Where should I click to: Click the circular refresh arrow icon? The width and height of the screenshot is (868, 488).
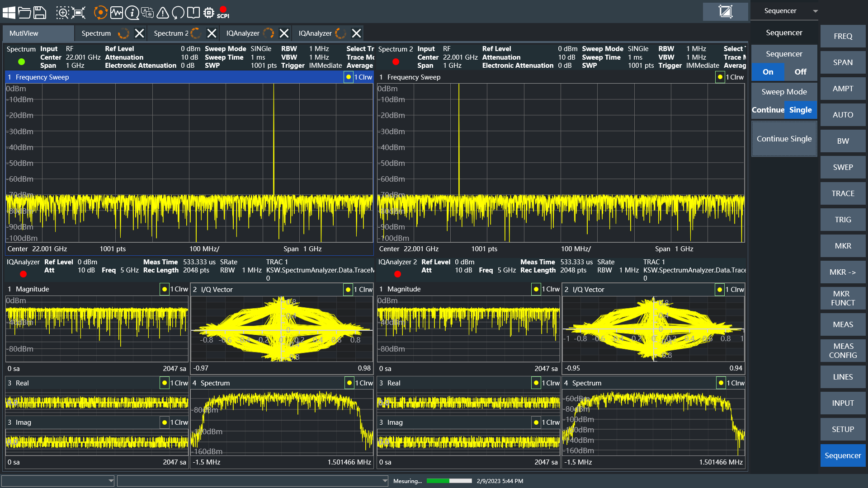[x=178, y=12]
